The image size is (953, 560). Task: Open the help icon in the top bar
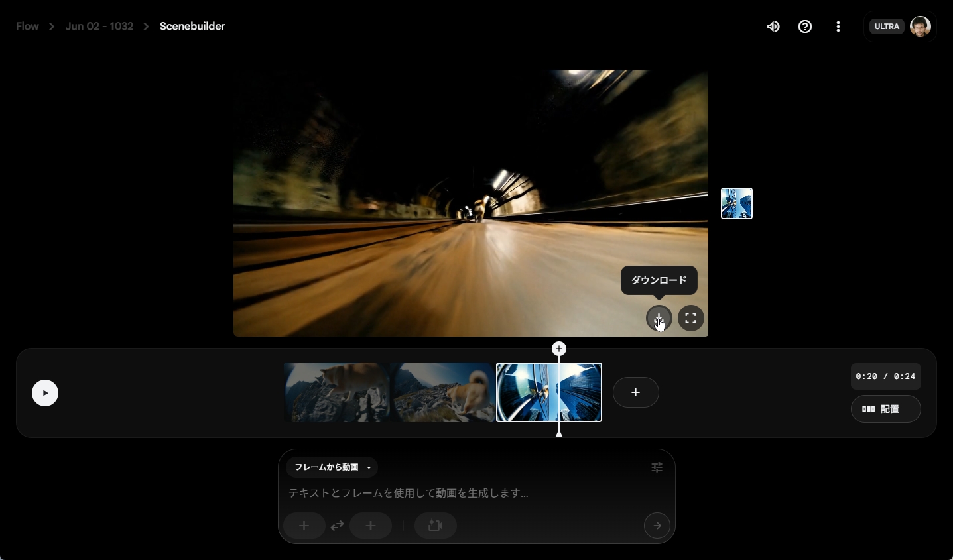(805, 27)
